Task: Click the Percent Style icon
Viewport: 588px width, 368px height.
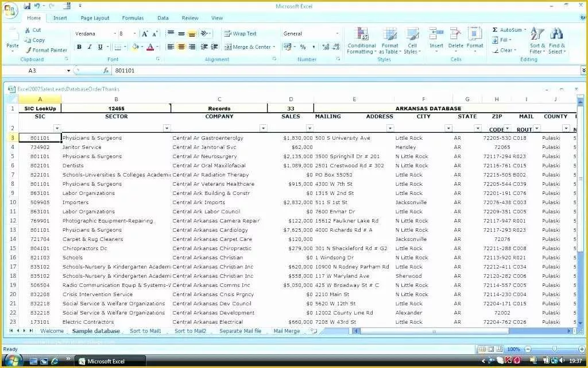Action: pos(303,47)
